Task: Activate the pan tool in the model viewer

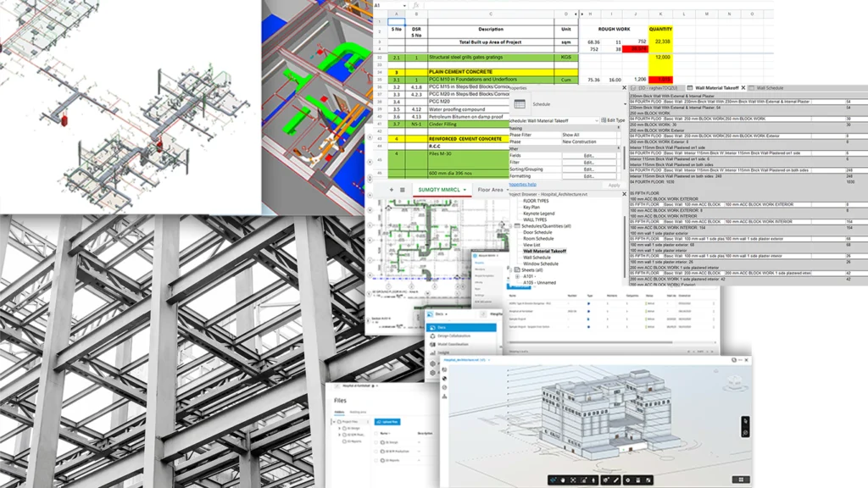Action: coord(563,480)
